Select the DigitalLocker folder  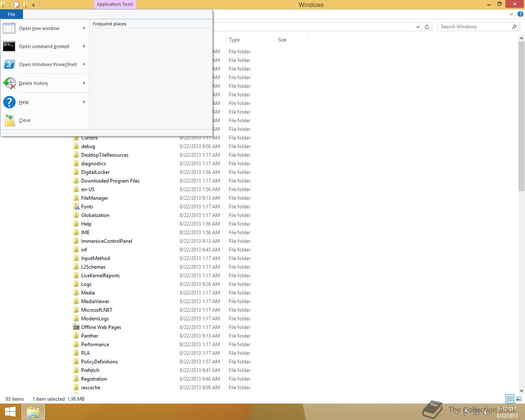pyautogui.click(x=95, y=172)
